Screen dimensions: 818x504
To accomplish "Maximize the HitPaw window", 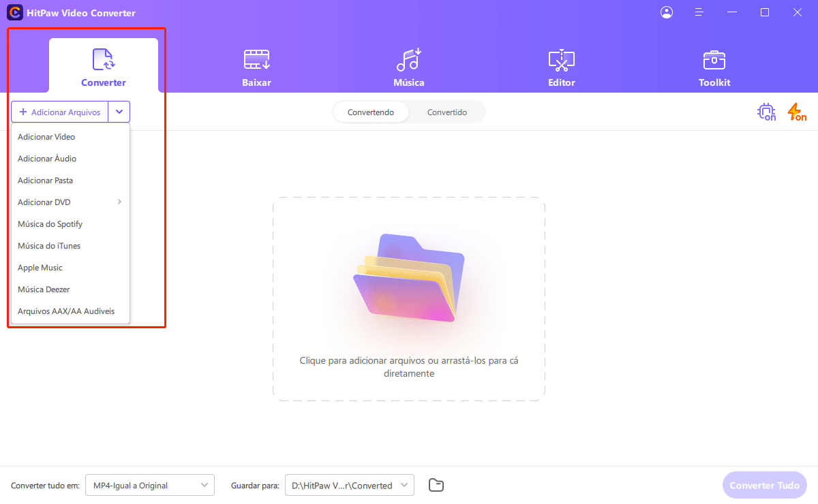I will pos(765,12).
